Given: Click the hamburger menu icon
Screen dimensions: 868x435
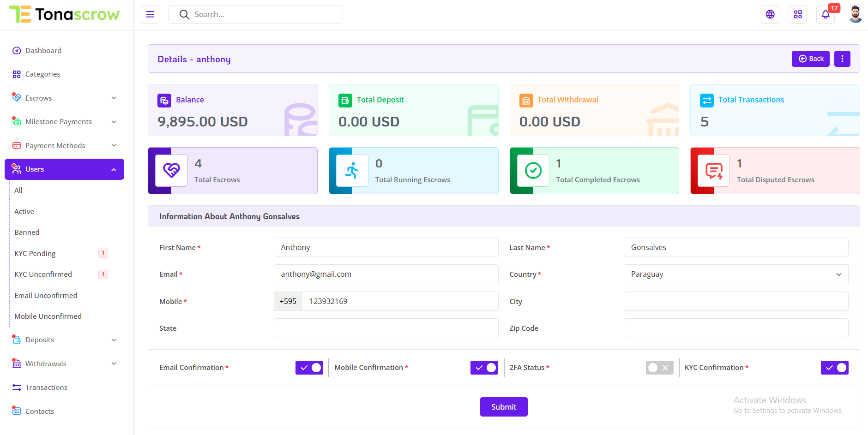Looking at the screenshot, I should tap(150, 14).
